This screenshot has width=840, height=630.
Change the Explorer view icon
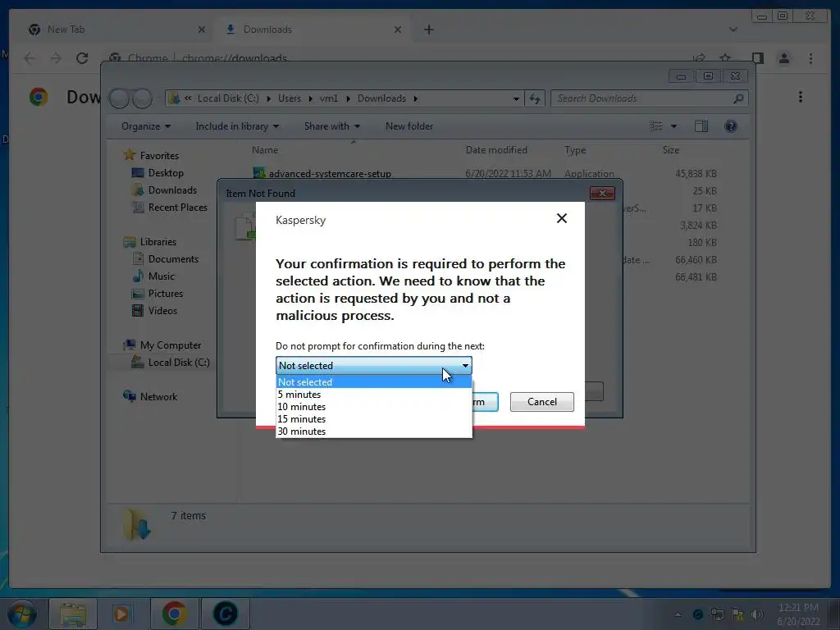click(x=655, y=126)
